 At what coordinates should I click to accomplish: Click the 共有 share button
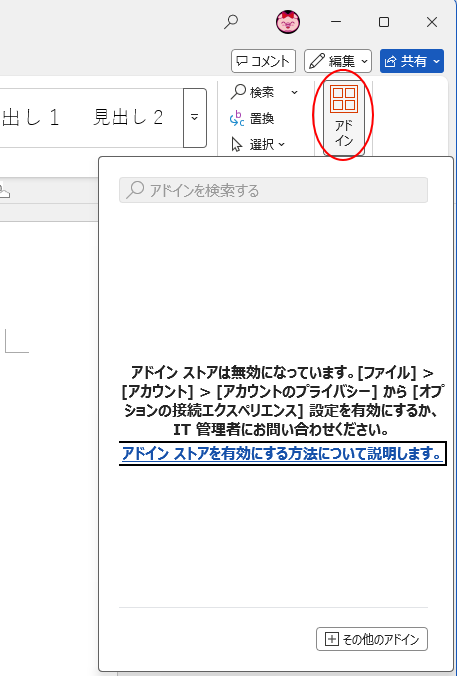[412, 61]
